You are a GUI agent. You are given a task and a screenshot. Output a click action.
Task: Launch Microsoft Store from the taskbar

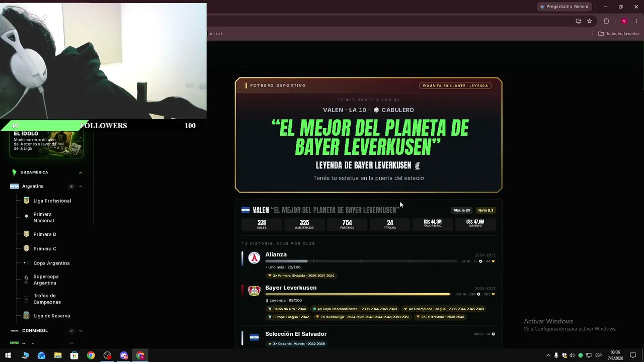[74, 355]
